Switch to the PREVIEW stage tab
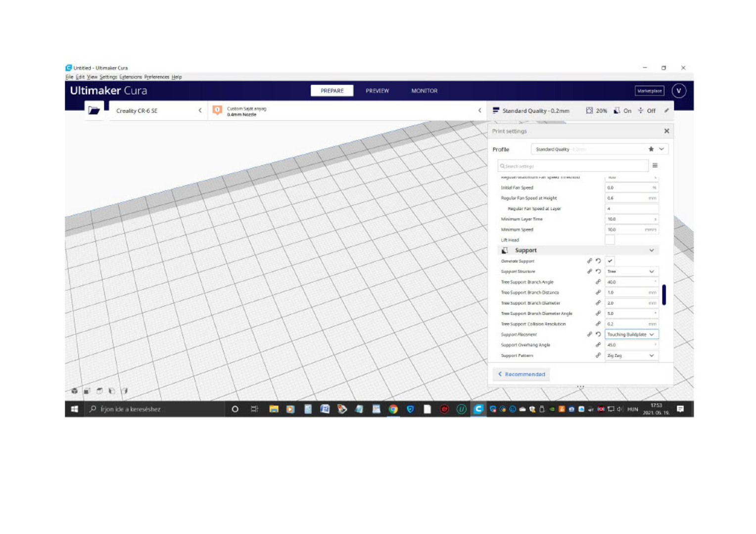The width and height of the screenshot is (756, 534). click(x=378, y=91)
